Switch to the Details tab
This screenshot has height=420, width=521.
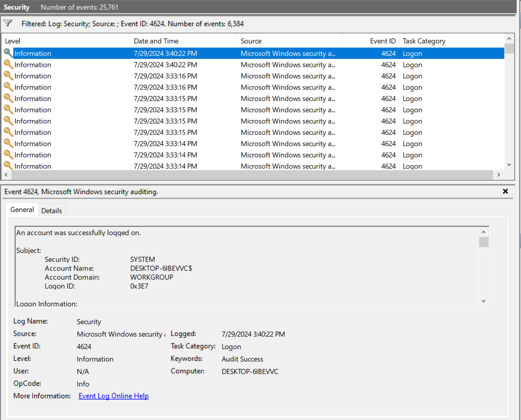click(51, 211)
